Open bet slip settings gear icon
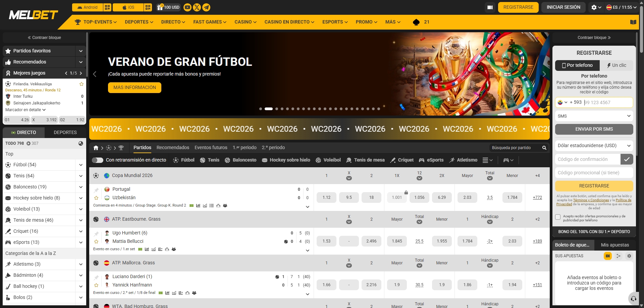The width and height of the screenshot is (644, 308). (x=629, y=256)
